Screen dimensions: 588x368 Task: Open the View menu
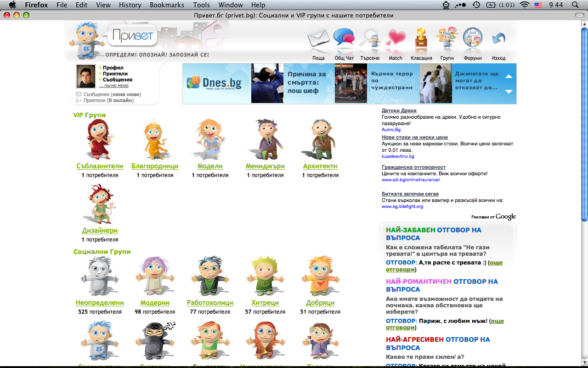coord(103,5)
